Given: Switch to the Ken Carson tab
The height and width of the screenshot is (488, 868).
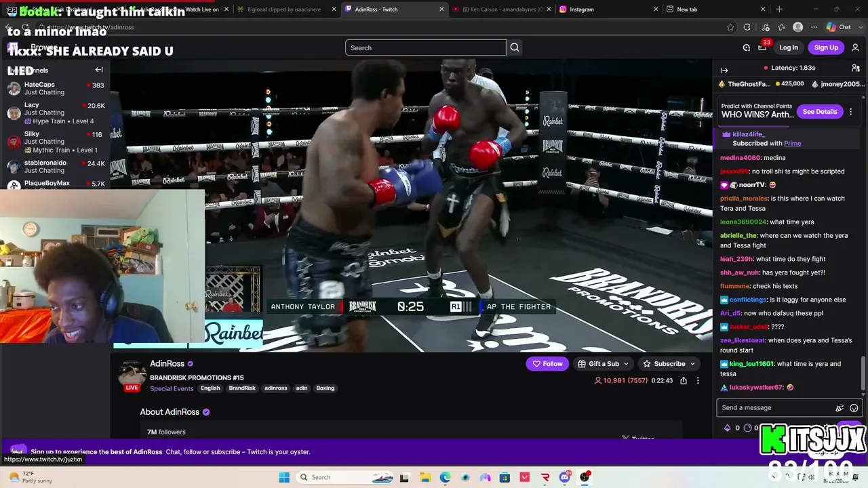Looking at the screenshot, I should (500, 9).
